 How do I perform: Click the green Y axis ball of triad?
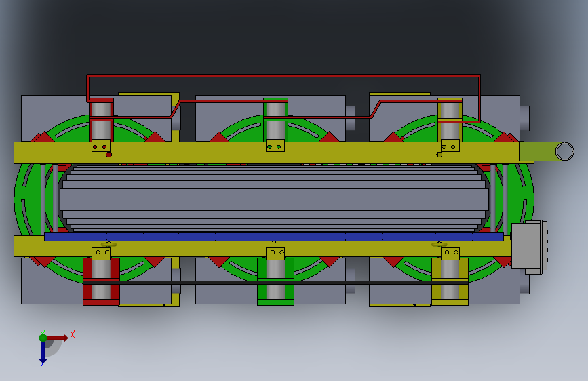43,338
